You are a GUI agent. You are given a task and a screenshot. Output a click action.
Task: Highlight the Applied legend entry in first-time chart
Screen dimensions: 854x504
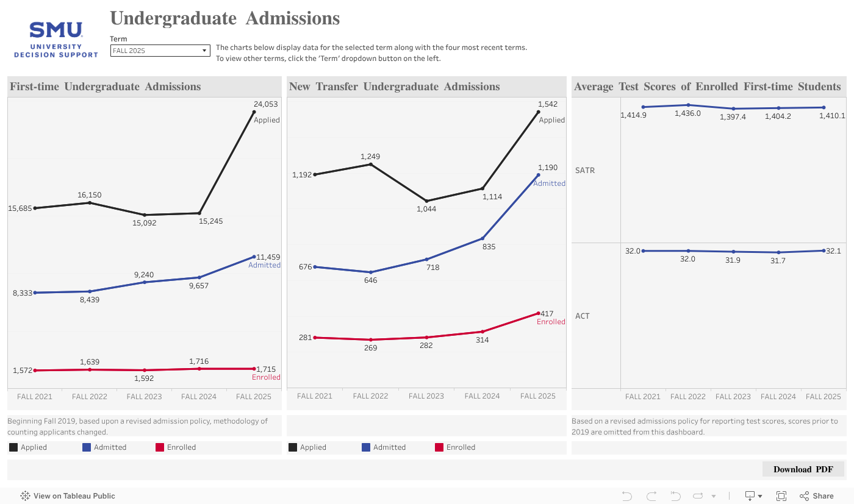point(30,447)
